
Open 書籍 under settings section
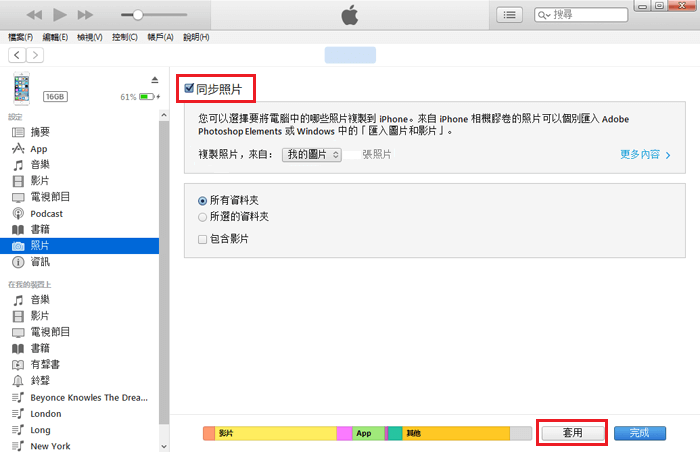(x=79, y=230)
